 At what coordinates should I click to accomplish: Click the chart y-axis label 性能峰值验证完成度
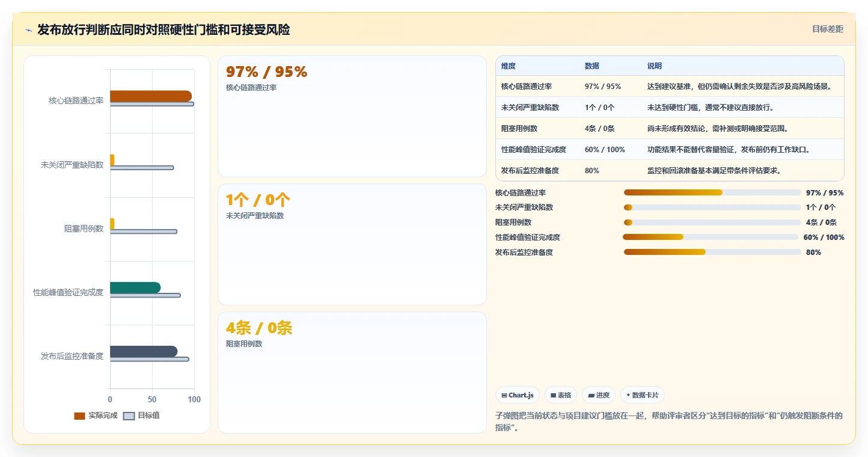click(68, 292)
